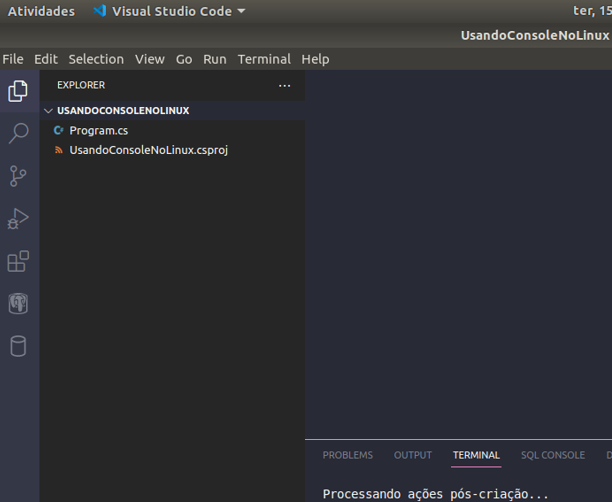Click the date and time in top bar
Screen dimensions: 612x502
[x=592, y=11]
